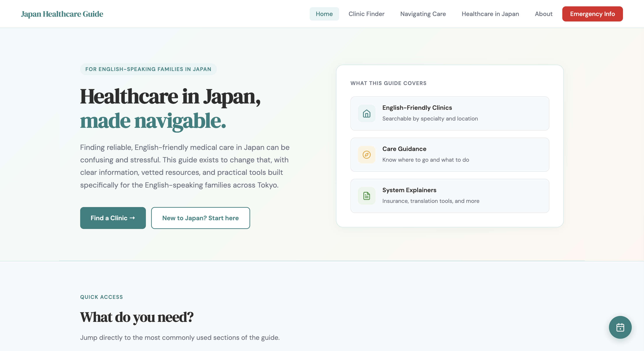644x351 pixels.
Task: Visit the About page
Action: (543, 14)
